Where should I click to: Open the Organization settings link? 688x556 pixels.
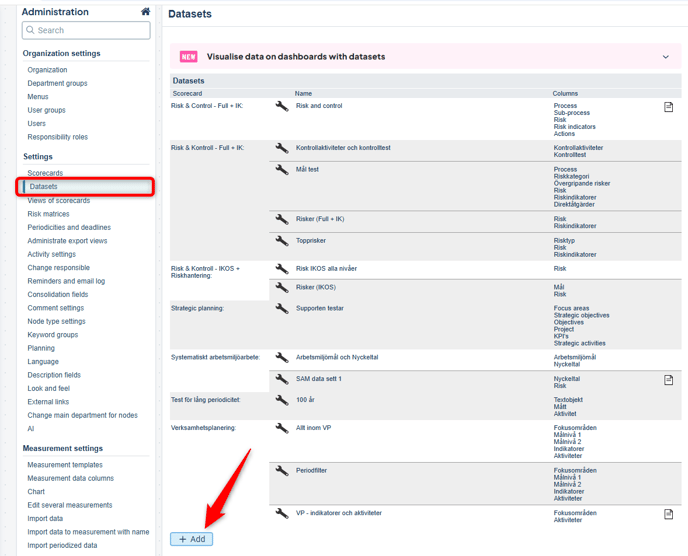(x=47, y=70)
